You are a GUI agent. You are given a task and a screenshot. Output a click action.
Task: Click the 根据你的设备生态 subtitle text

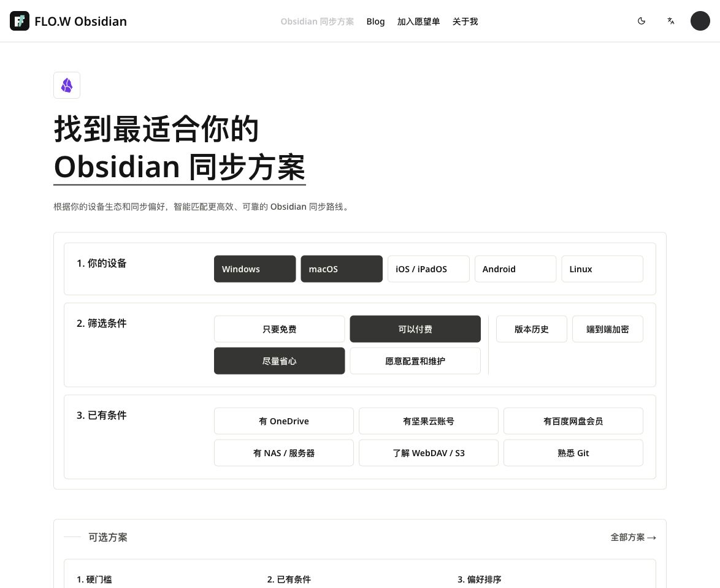tap(202, 207)
